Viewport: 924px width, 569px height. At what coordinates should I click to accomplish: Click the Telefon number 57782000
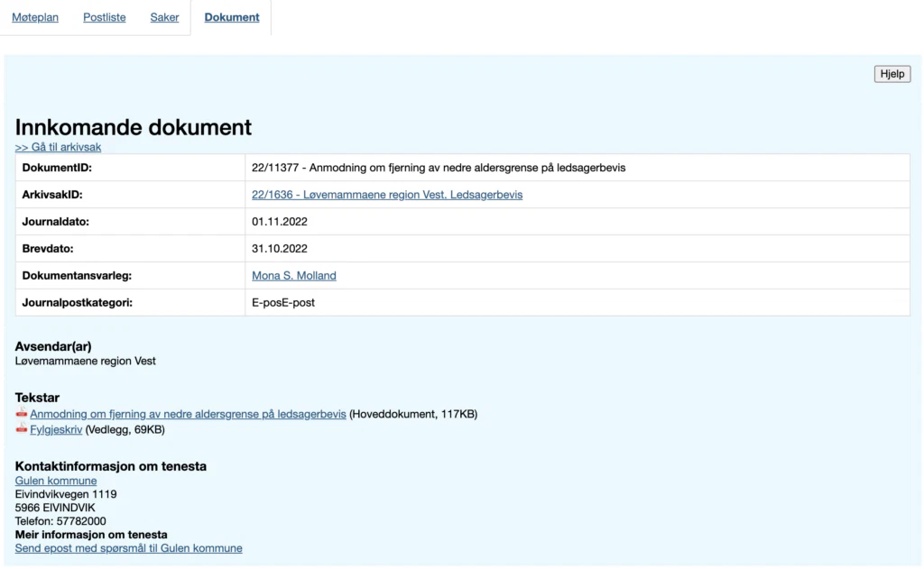point(79,521)
